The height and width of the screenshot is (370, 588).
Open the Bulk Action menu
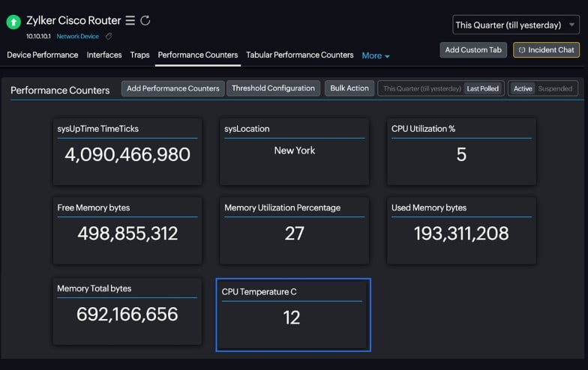(349, 88)
